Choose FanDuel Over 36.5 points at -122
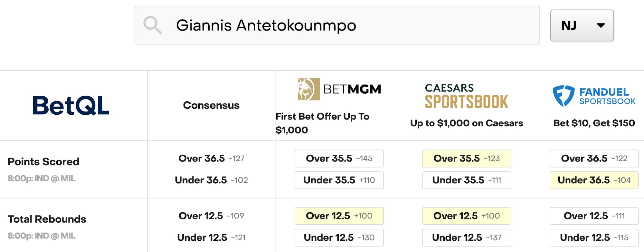 click(x=594, y=159)
